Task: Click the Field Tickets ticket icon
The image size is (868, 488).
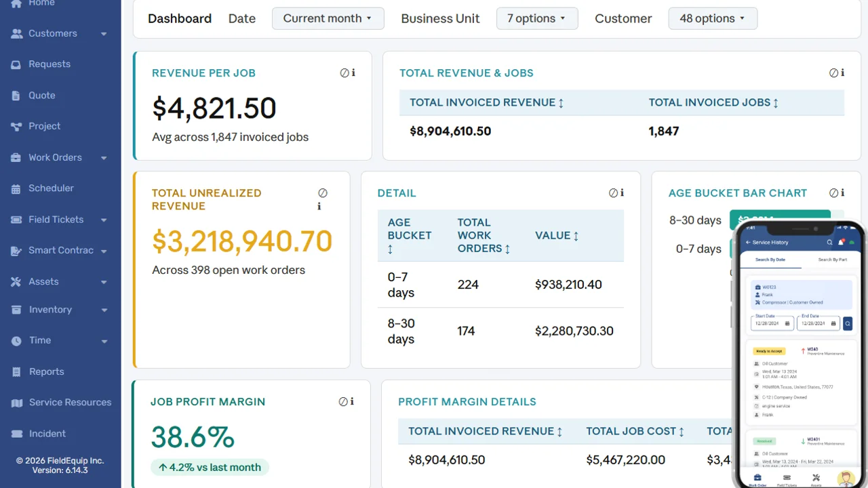Action: 16,220
